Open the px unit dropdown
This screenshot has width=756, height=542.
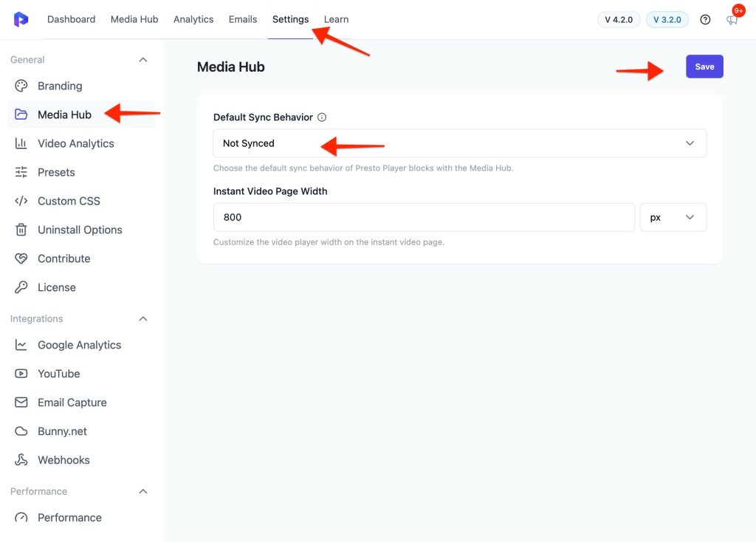pyautogui.click(x=673, y=217)
